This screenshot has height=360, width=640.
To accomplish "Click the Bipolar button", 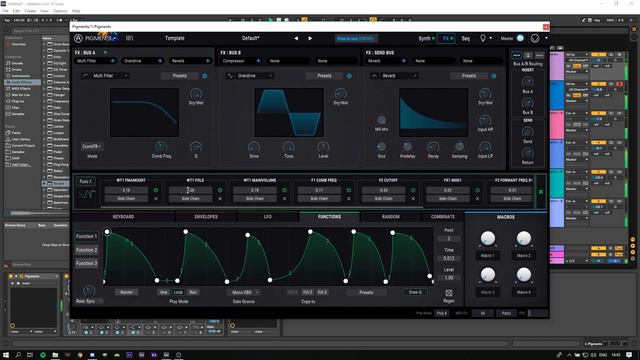I will coord(127,292).
